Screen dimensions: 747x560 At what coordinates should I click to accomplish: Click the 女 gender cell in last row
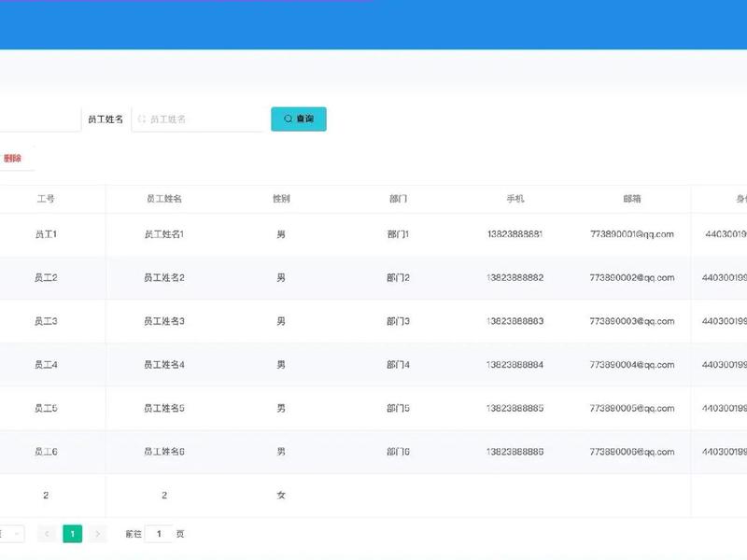[x=281, y=496]
